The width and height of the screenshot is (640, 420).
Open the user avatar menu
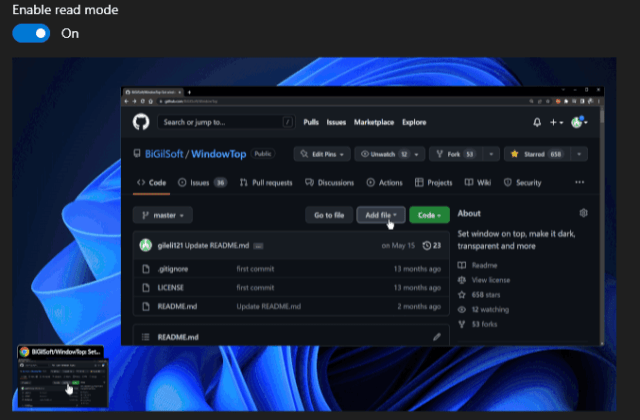[x=579, y=122]
